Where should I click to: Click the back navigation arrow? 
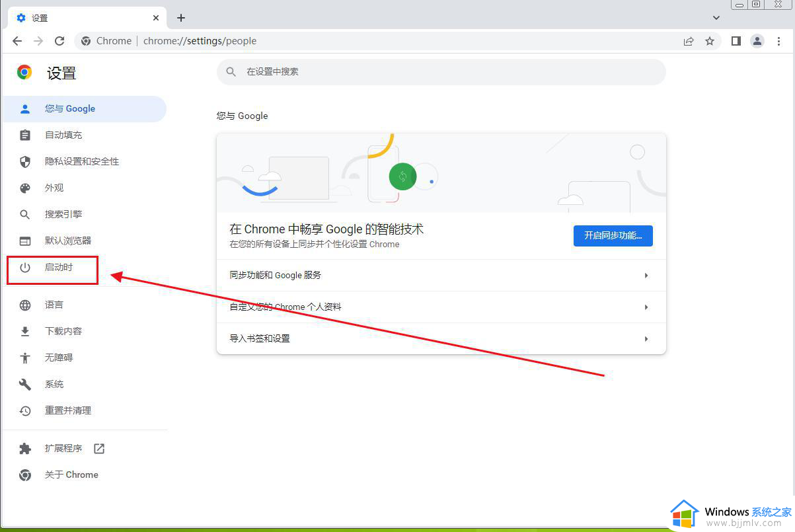[17, 41]
